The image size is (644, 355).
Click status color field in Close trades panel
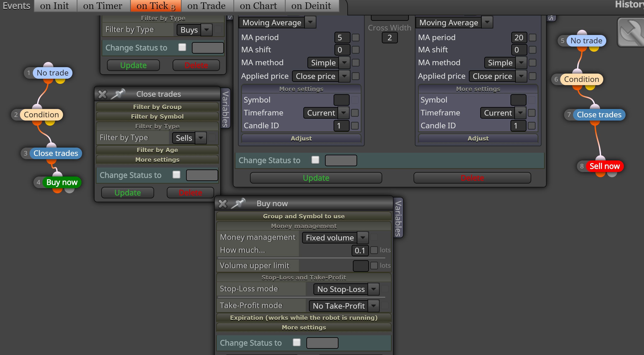(x=202, y=175)
